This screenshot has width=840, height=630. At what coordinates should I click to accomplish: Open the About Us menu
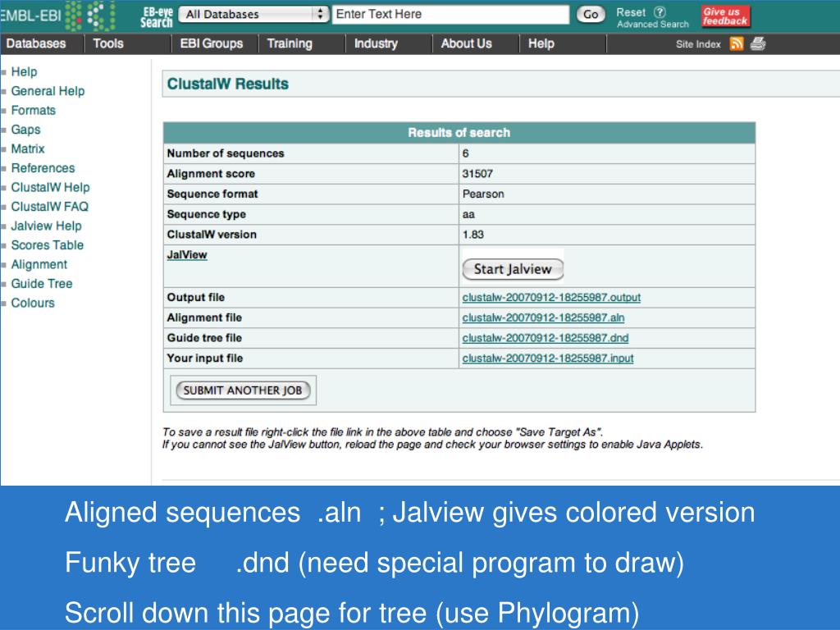coord(467,44)
